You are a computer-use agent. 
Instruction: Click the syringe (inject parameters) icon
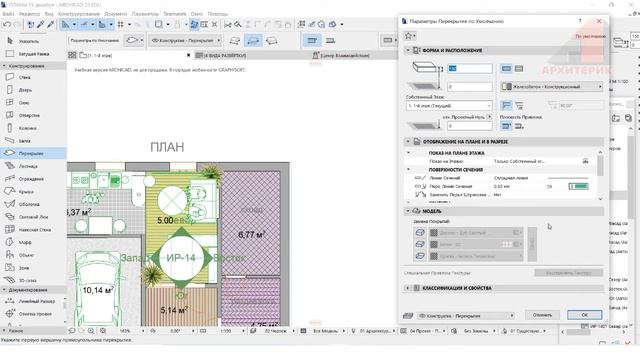click(x=51, y=25)
